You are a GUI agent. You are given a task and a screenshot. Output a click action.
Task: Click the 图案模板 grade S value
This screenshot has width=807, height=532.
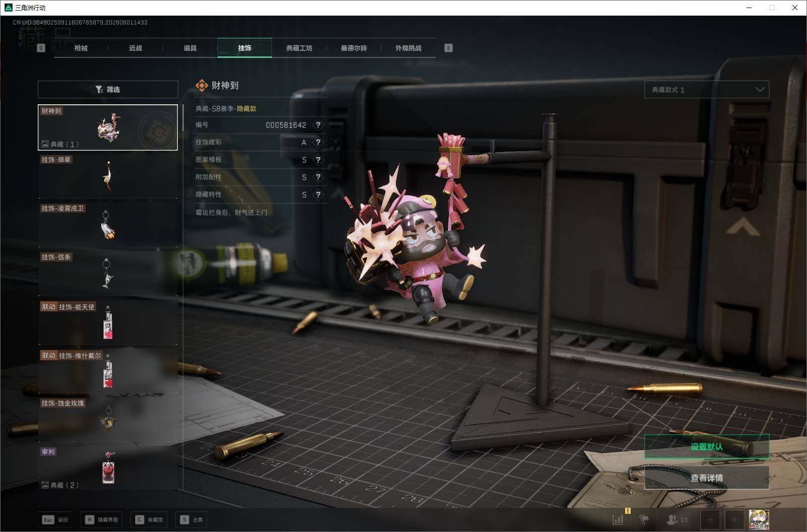point(304,160)
